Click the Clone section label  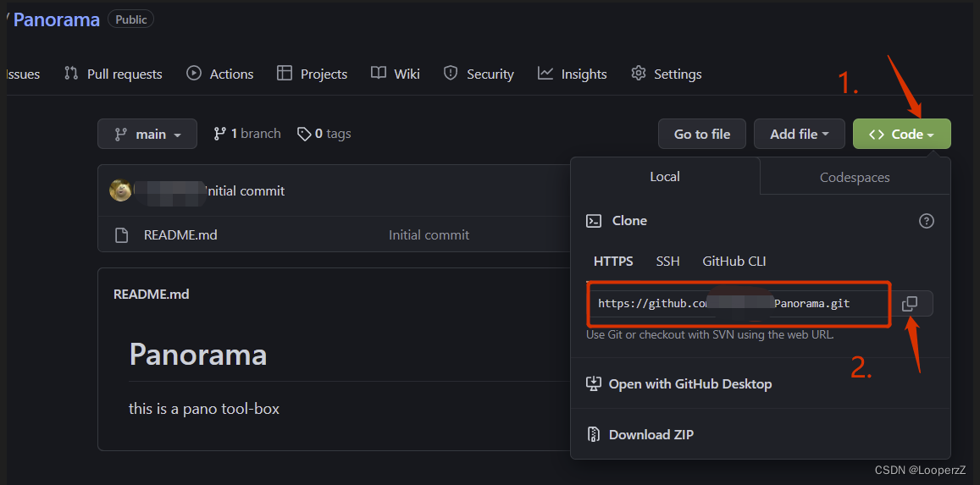[629, 221]
